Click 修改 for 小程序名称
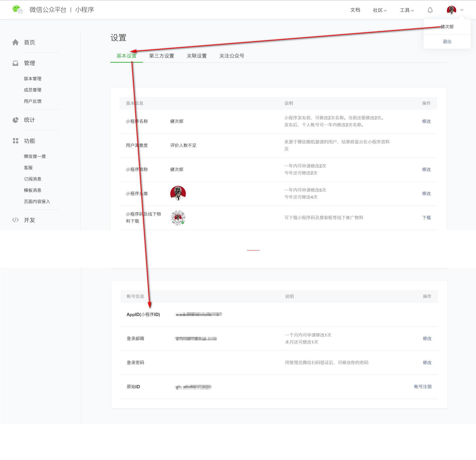476x460 pixels. pos(426,121)
